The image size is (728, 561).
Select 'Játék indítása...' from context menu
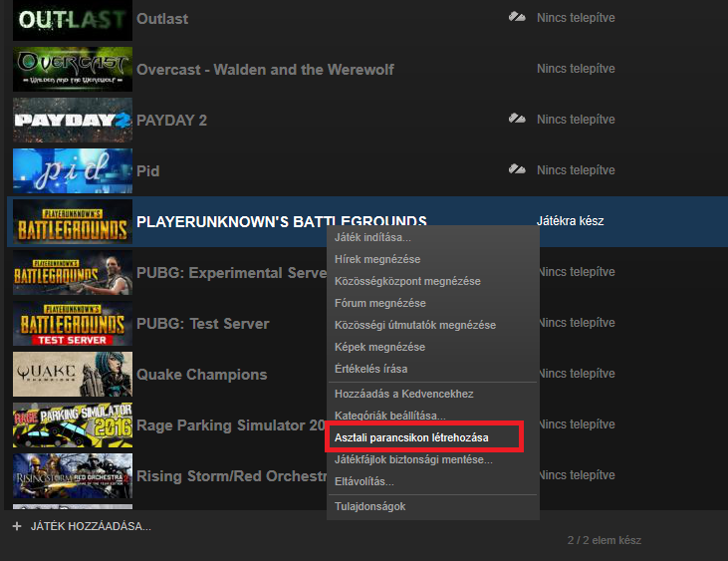tap(372, 237)
